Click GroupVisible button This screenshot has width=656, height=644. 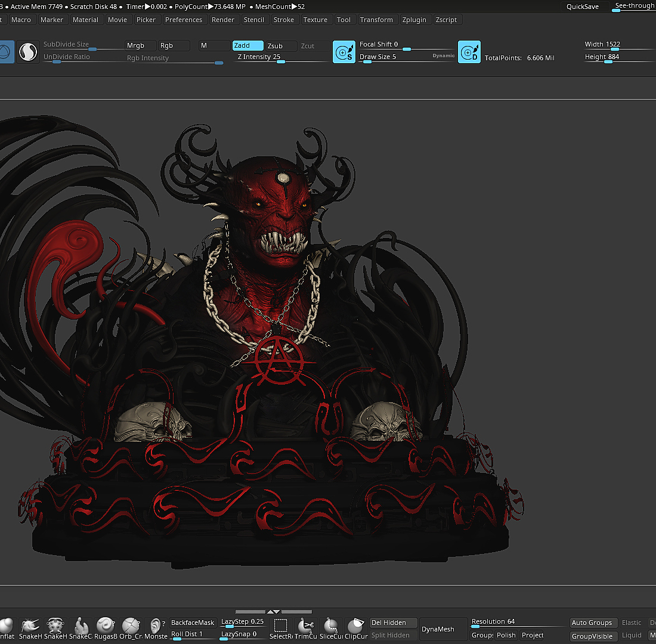(x=593, y=636)
